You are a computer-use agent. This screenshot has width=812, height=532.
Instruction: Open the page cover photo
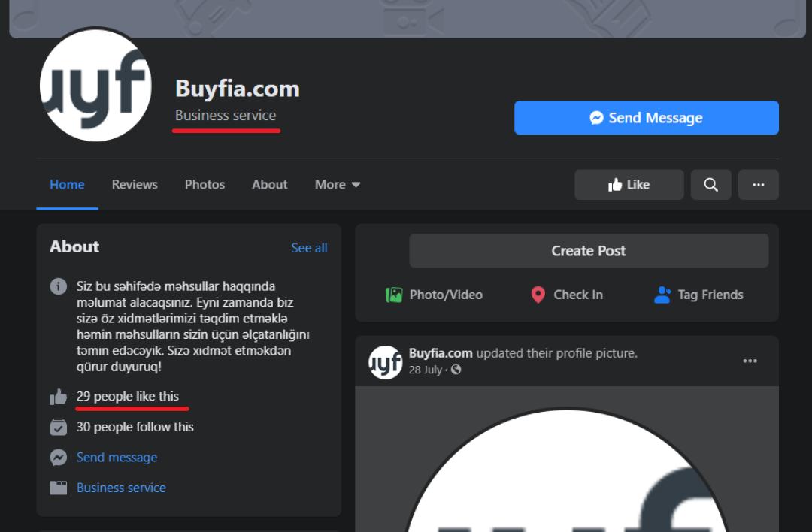[408, 19]
